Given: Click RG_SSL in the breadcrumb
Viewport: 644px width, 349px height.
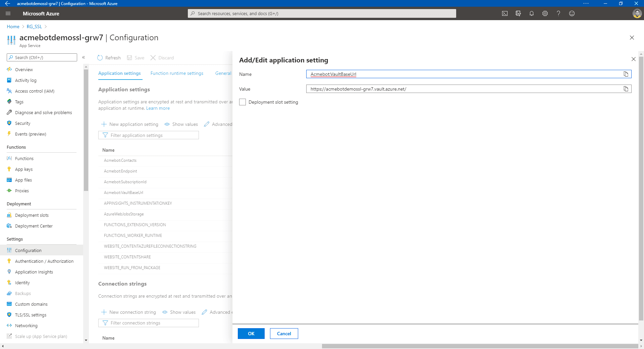Looking at the screenshot, I should (x=34, y=27).
